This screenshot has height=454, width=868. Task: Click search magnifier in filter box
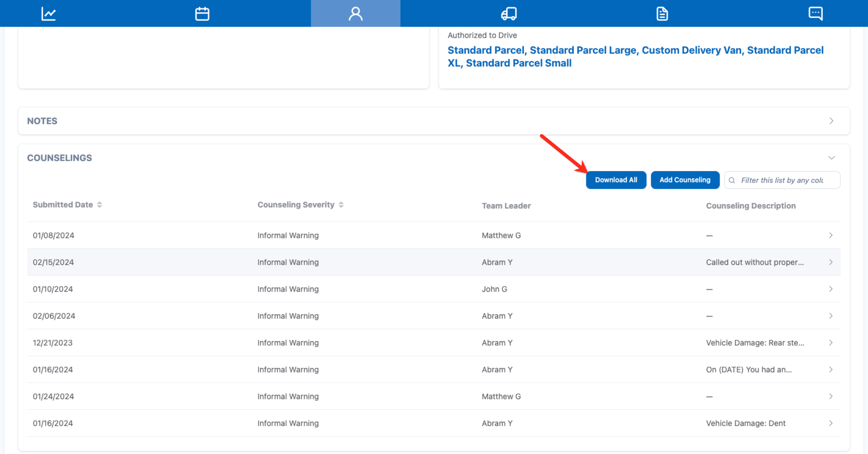pyautogui.click(x=732, y=180)
